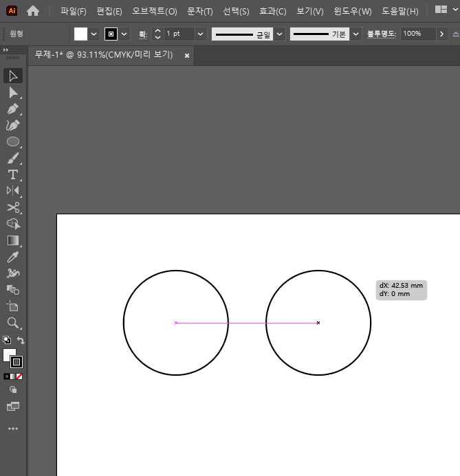Change the Screen Mode
Image resolution: width=460 pixels, height=476 pixels.
[x=13, y=406]
